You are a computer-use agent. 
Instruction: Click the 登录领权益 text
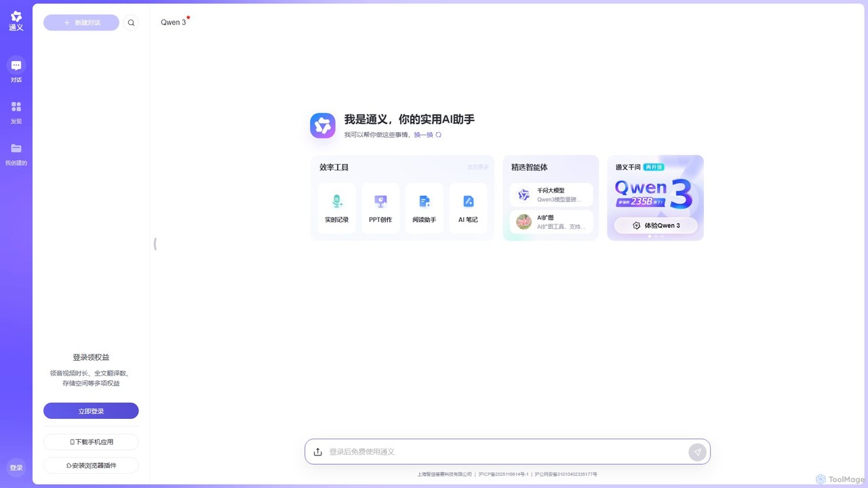click(x=91, y=357)
